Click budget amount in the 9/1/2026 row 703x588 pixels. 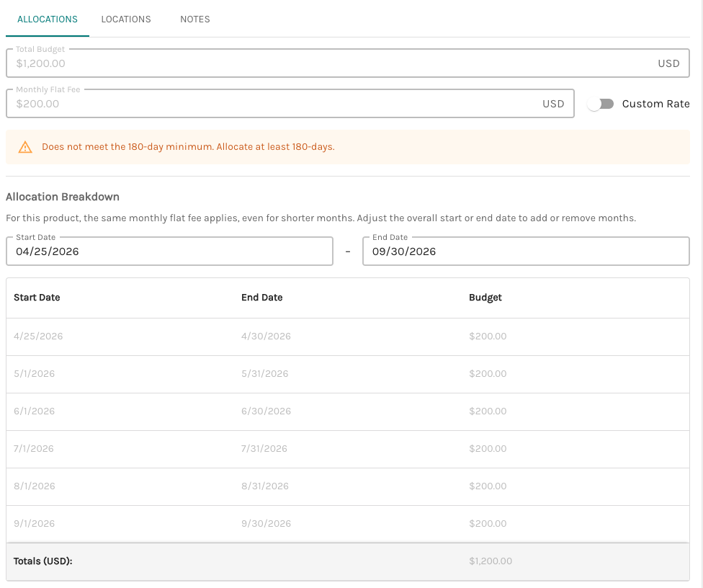[x=488, y=524]
